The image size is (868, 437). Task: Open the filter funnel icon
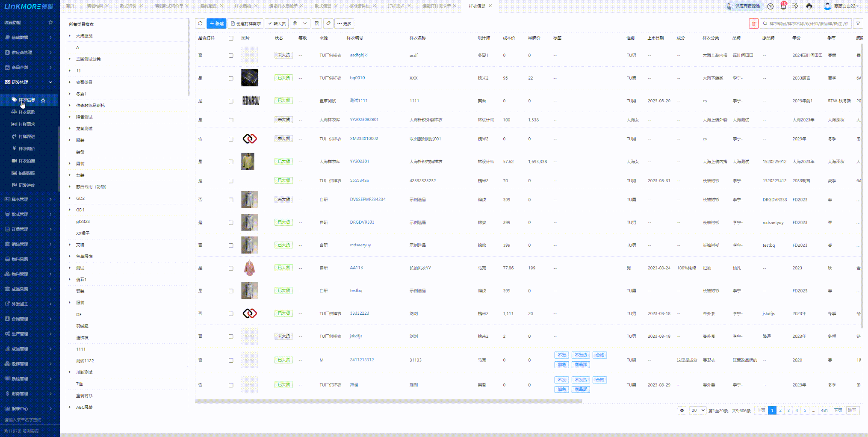[858, 24]
